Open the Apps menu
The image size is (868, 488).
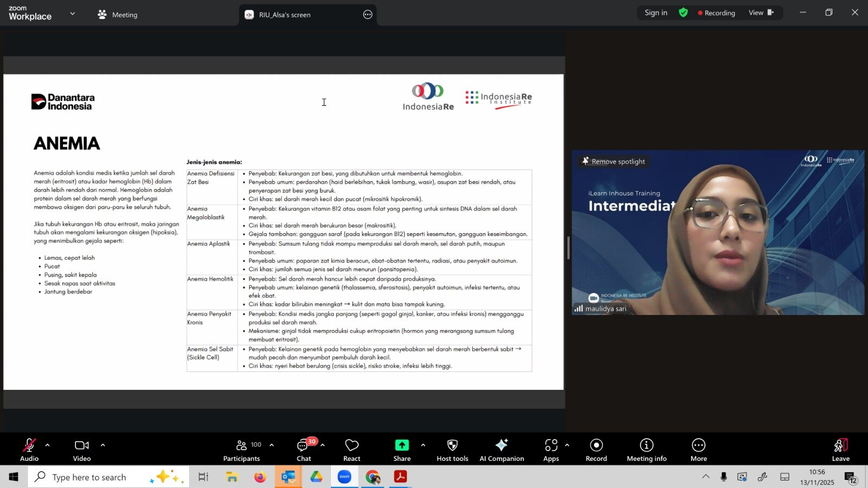tap(551, 450)
